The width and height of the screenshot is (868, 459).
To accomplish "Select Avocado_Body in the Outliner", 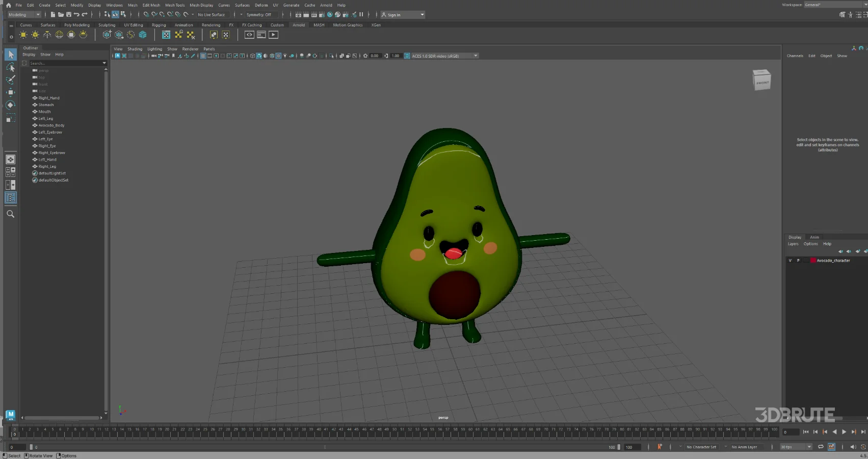I will [x=51, y=125].
